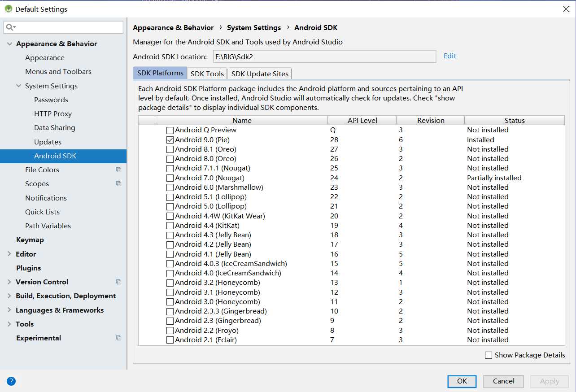Check the Android 4.4 (KitKat) checkbox
Screen dimensions: 576x392
170,226
